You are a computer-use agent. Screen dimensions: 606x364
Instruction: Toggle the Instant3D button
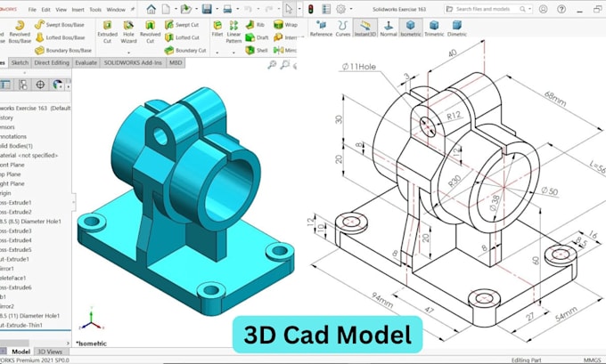[x=364, y=28]
